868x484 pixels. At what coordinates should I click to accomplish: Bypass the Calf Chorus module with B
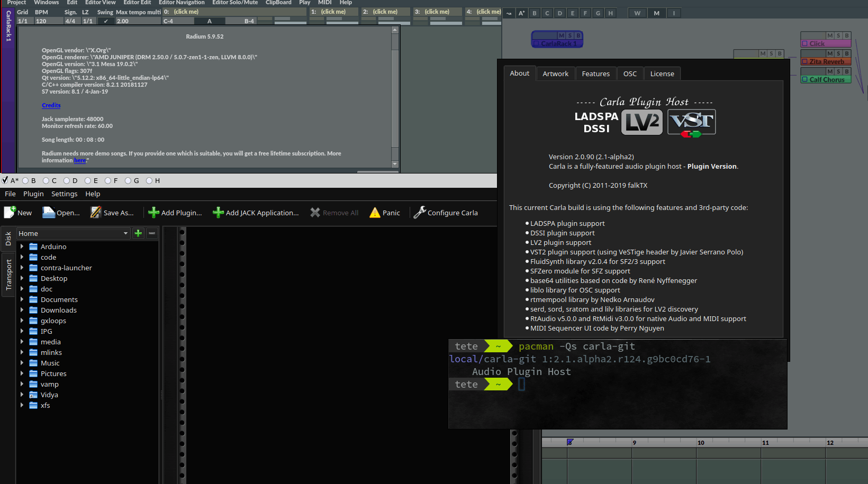pos(847,71)
